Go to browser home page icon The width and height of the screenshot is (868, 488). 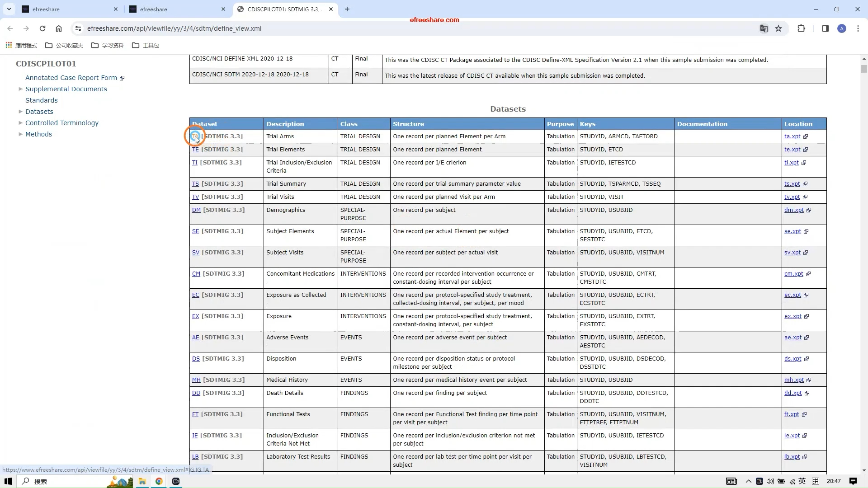(x=59, y=28)
